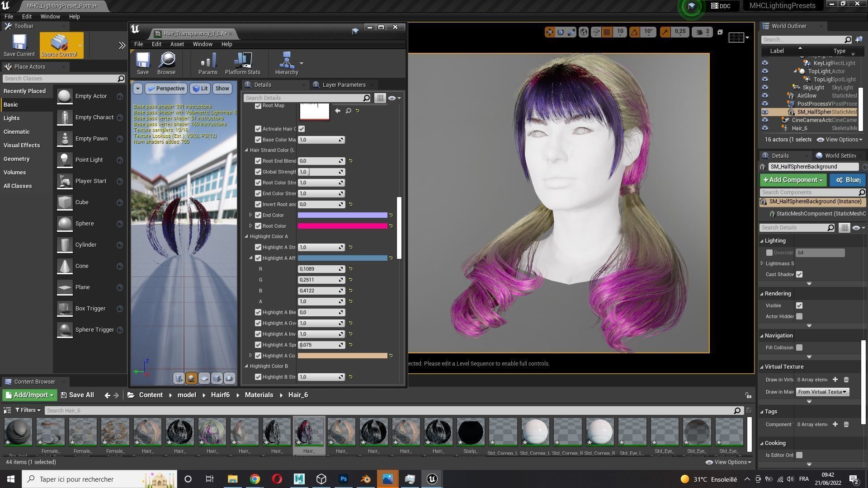Viewport: 868px width, 488px height.
Task: Toggle the Visible checkbox under Rendering
Action: 799,305
